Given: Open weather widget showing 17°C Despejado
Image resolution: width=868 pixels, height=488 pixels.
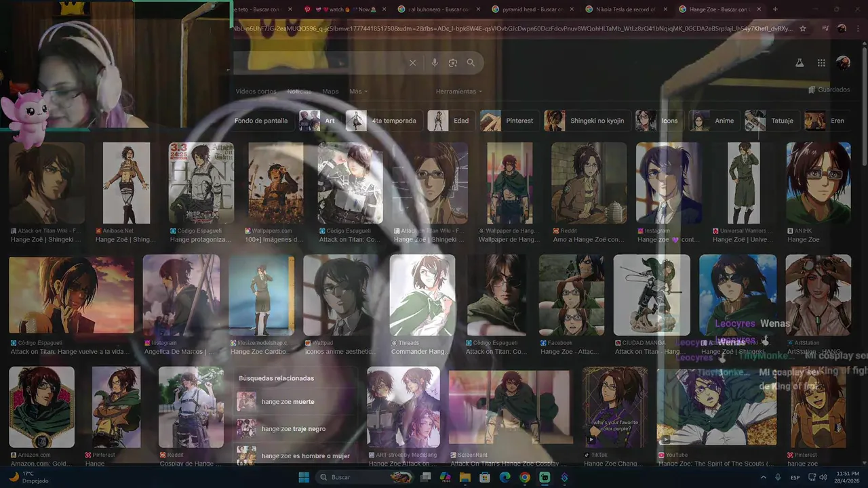Looking at the screenshot, I should tap(27, 477).
